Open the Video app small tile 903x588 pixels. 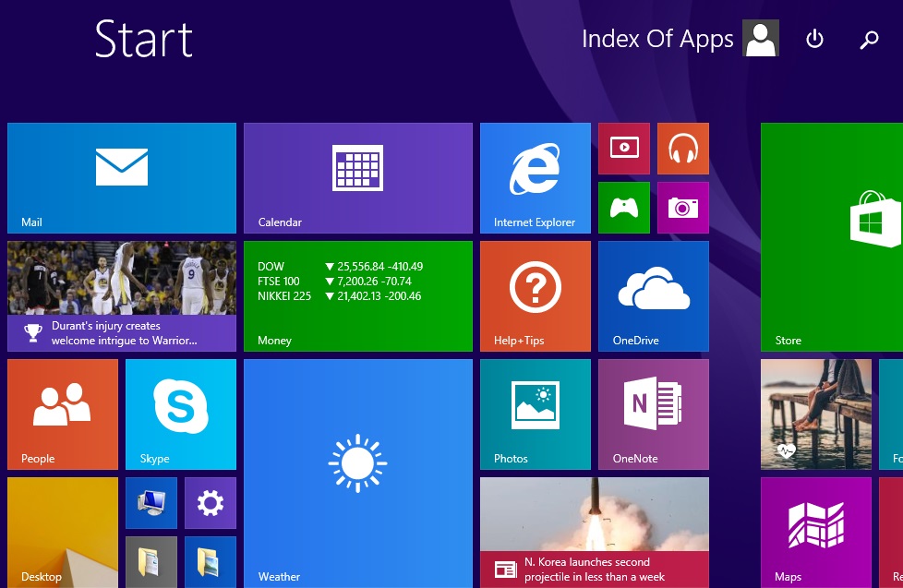(623, 149)
